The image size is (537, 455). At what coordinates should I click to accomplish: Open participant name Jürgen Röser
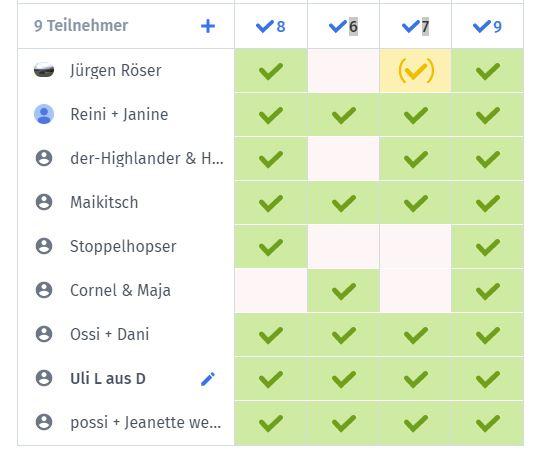coord(116,71)
